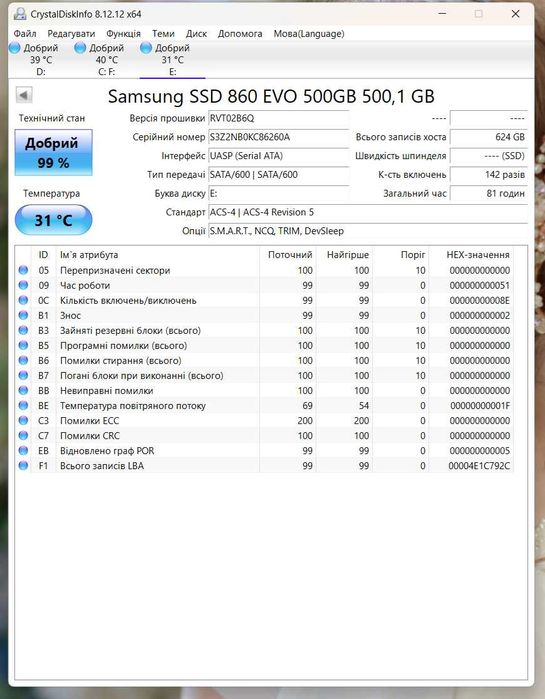Click the previous disk arrow button
This screenshot has width=545, height=699.
tap(24, 95)
